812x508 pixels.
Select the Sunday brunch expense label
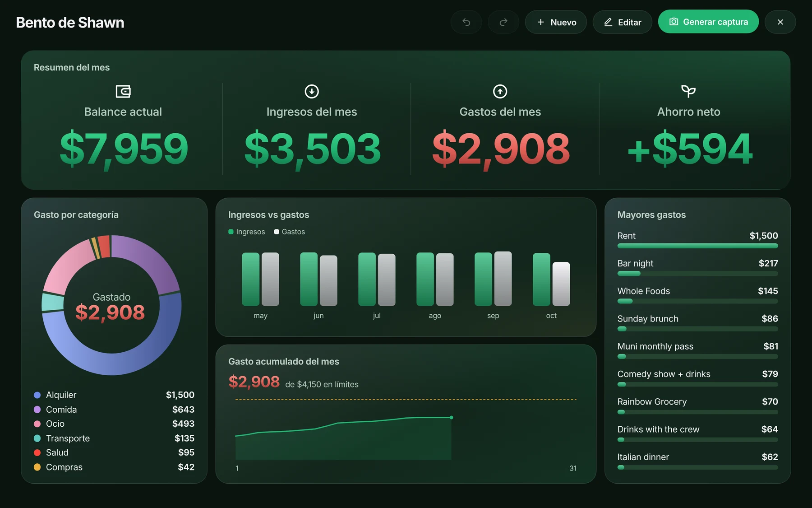point(648,319)
